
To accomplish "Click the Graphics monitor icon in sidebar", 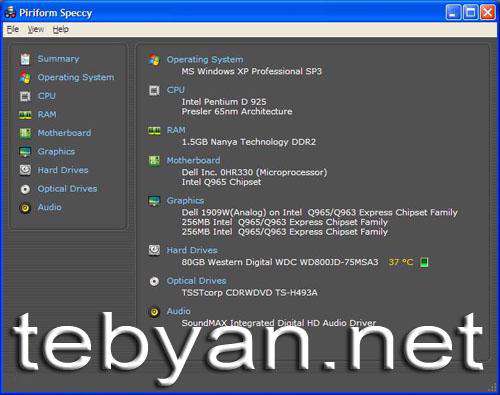I will tap(25, 152).
